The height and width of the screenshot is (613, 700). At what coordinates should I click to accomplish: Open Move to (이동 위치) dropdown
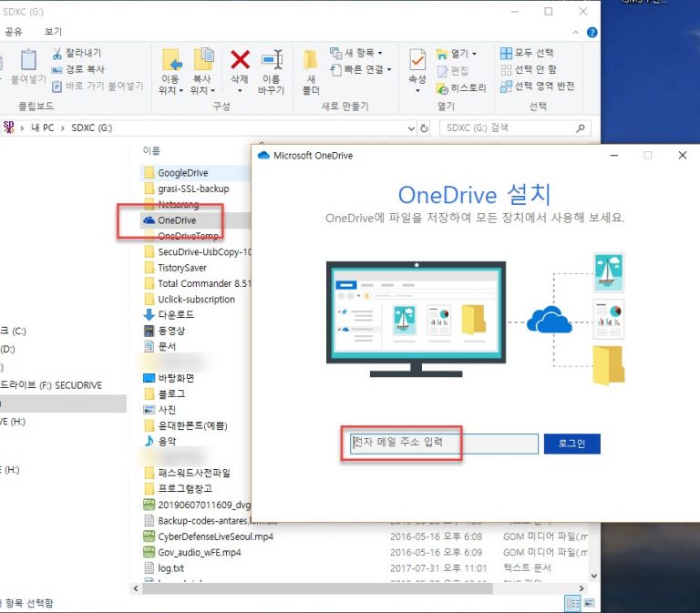coord(170,71)
